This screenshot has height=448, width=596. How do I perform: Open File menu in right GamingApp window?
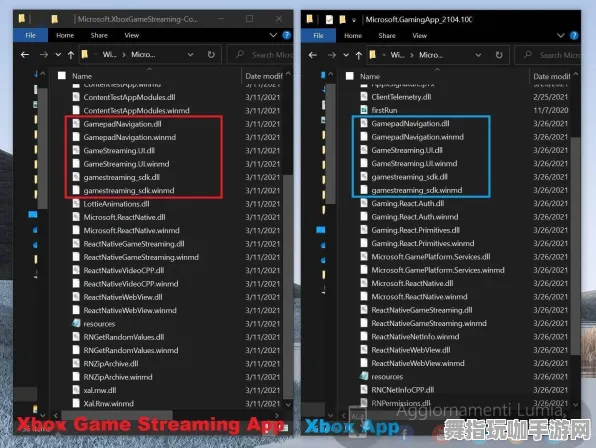click(x=319, y=36)
